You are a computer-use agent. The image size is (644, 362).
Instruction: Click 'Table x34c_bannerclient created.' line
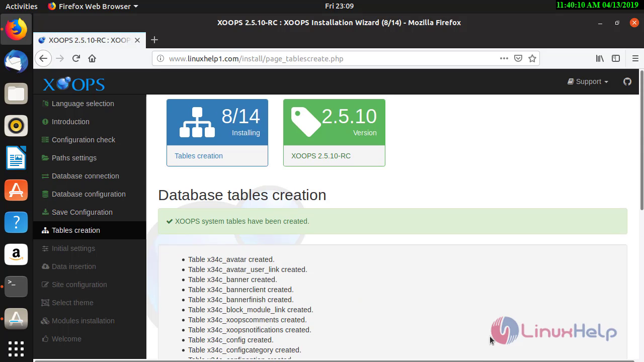click(x=241, y=290)
